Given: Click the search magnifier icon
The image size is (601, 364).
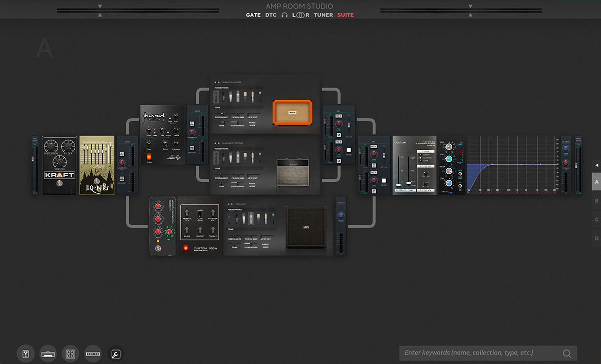Looking at the screenshot, I should click(567, 353).
